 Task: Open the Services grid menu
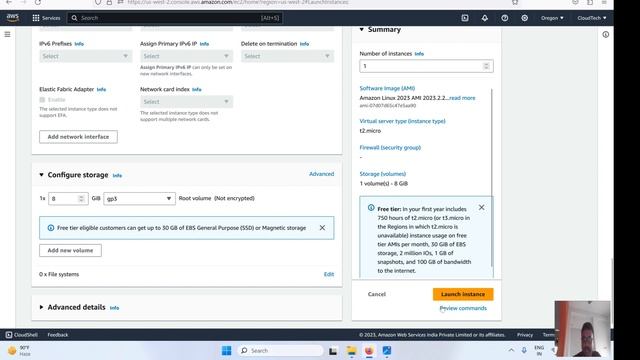46,18
